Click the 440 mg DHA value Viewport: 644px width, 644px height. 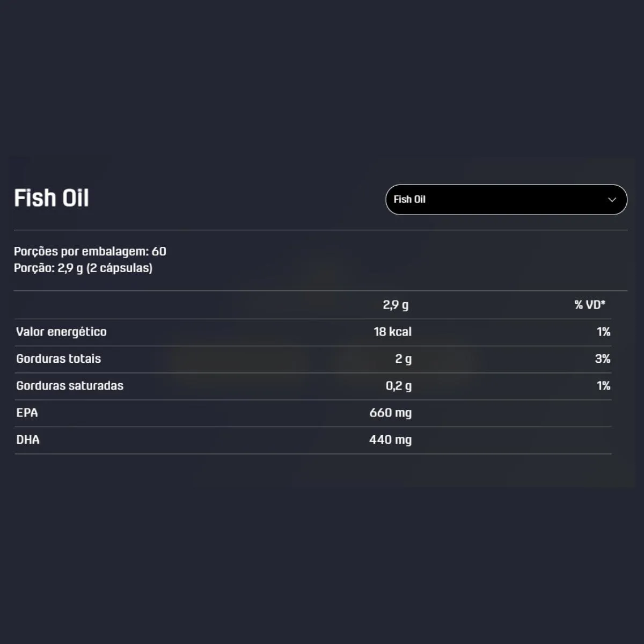[391, 440]
